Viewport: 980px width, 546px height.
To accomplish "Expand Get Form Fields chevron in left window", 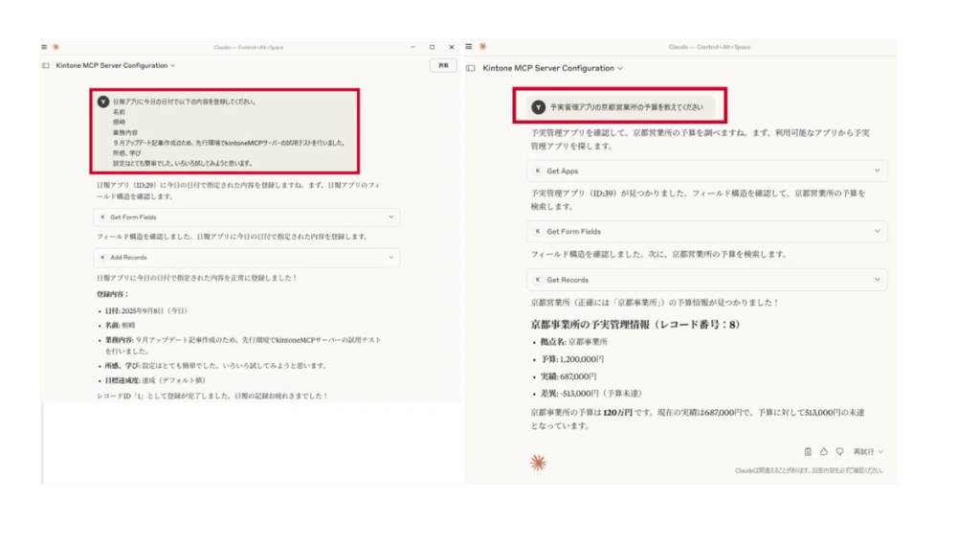I will coord(391,217).
